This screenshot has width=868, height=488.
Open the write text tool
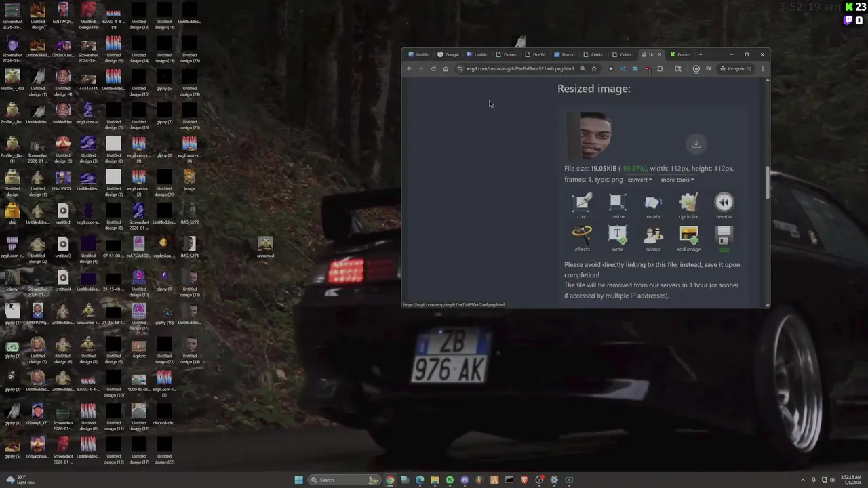point(617,239)
